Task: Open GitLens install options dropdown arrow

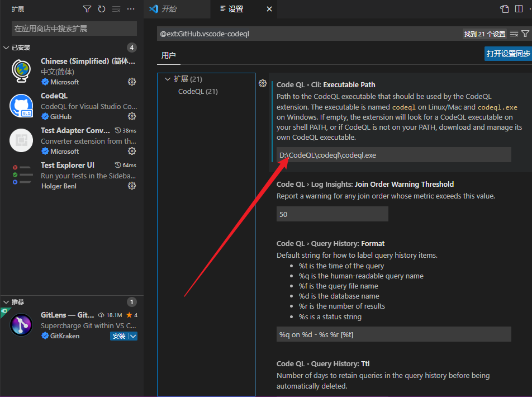Action: [134, 336]
